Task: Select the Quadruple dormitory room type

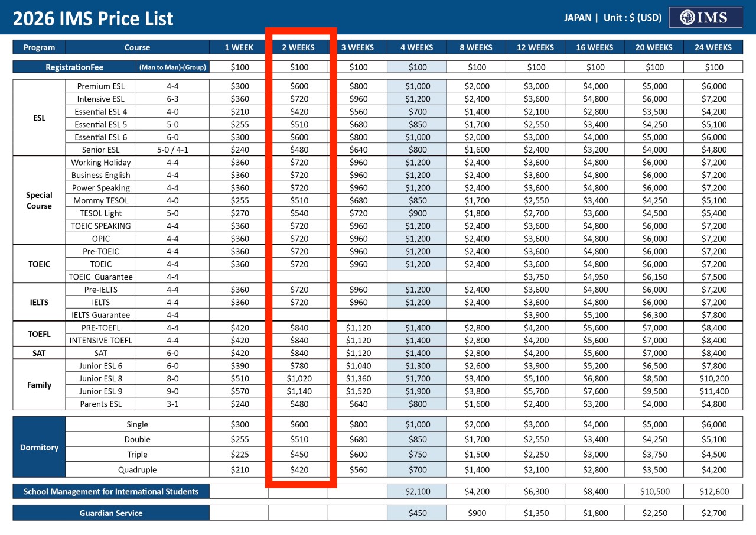Action: (138, 470)
